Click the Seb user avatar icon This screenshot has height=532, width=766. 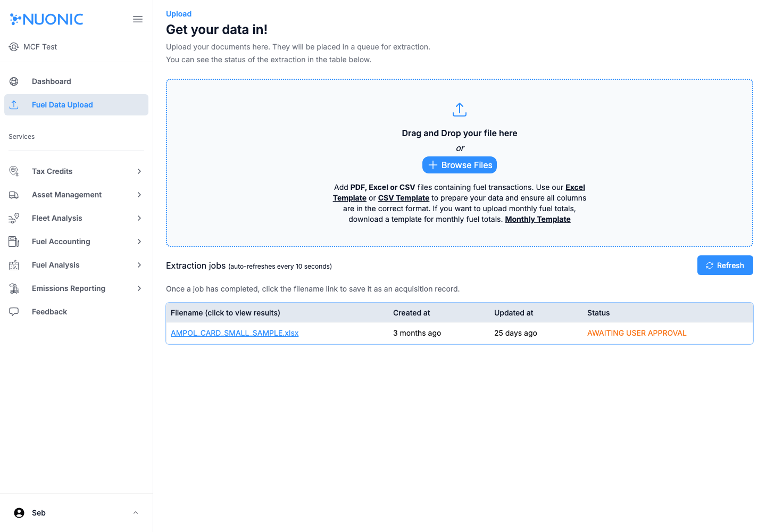tap(18, 512)
